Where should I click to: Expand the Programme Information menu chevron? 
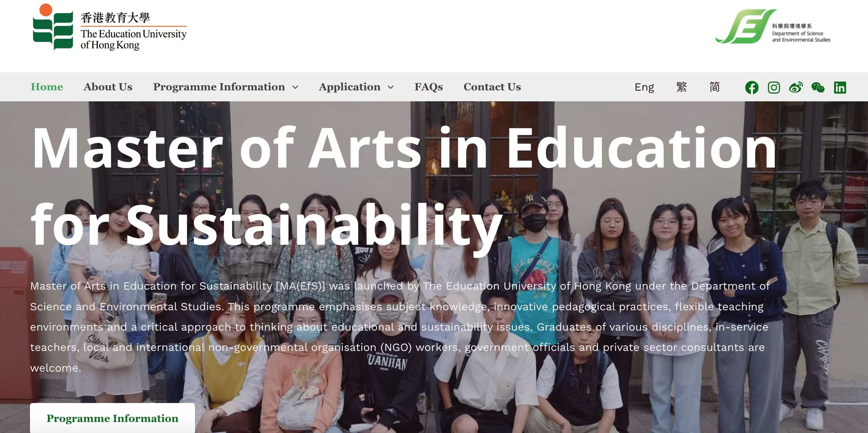pos(295,87)
